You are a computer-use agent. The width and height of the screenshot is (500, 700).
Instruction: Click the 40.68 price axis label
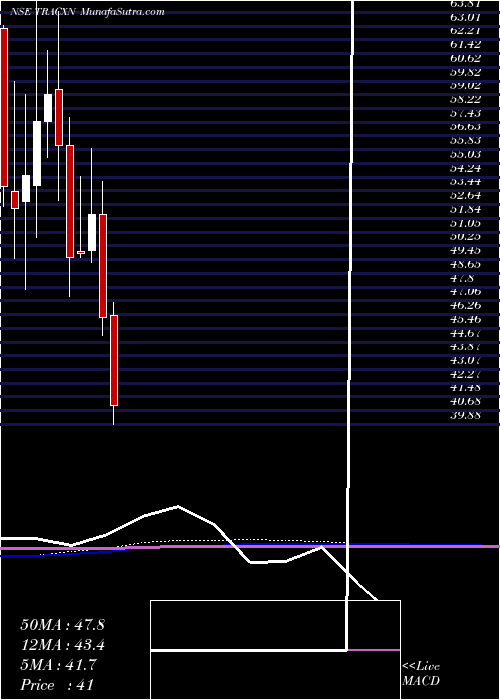click(x=466, y=401)
